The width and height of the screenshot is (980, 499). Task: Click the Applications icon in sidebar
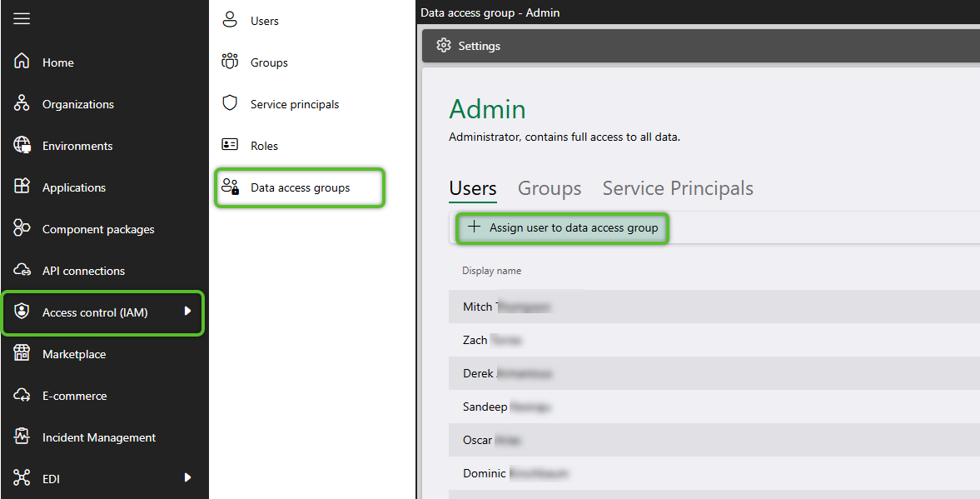22,187
